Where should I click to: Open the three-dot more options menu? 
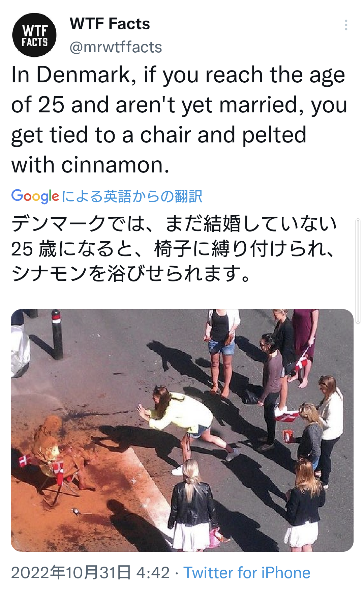point(346,25)
